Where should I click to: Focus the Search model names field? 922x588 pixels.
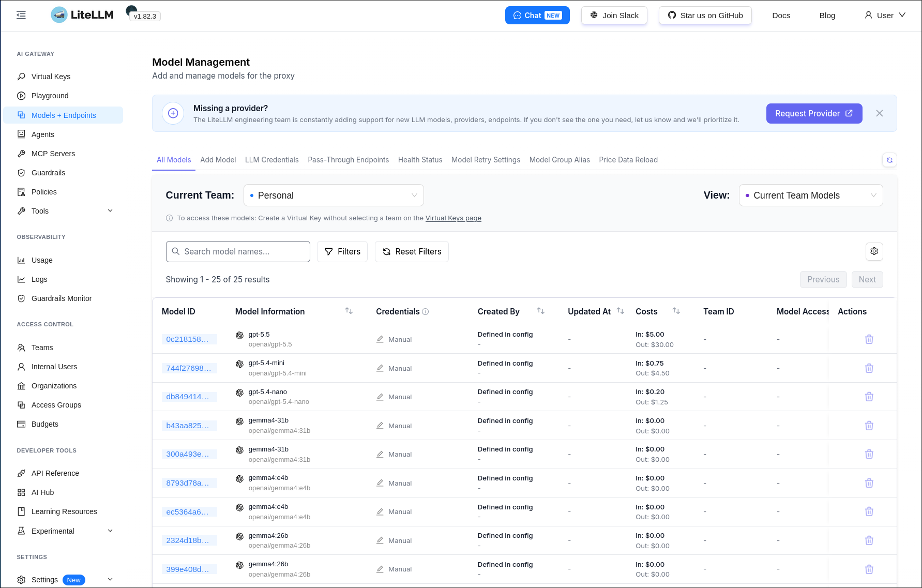coord(238,251)
